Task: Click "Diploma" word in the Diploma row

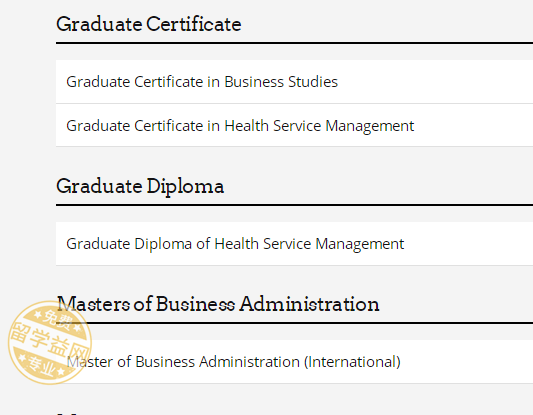Action: pos(163,244)
